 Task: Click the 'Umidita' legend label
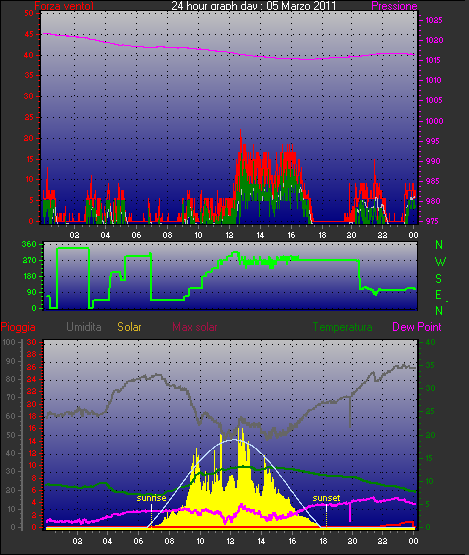coord(84,327)
